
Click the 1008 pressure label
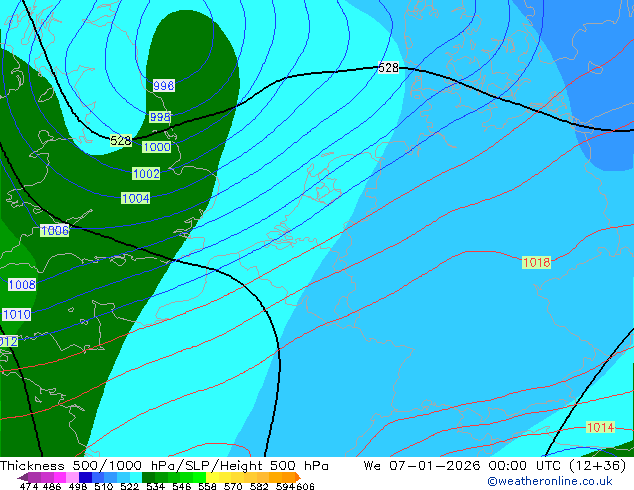[x=22, y=285]
